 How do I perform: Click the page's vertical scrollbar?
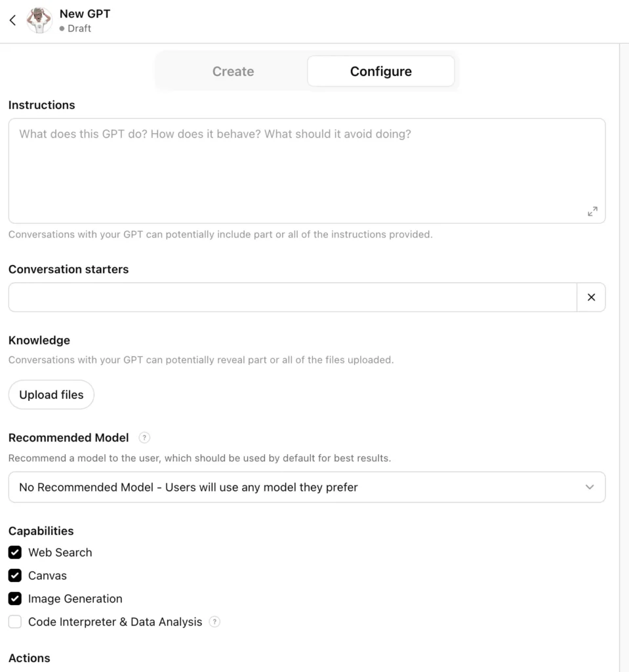tap(624, 328)
